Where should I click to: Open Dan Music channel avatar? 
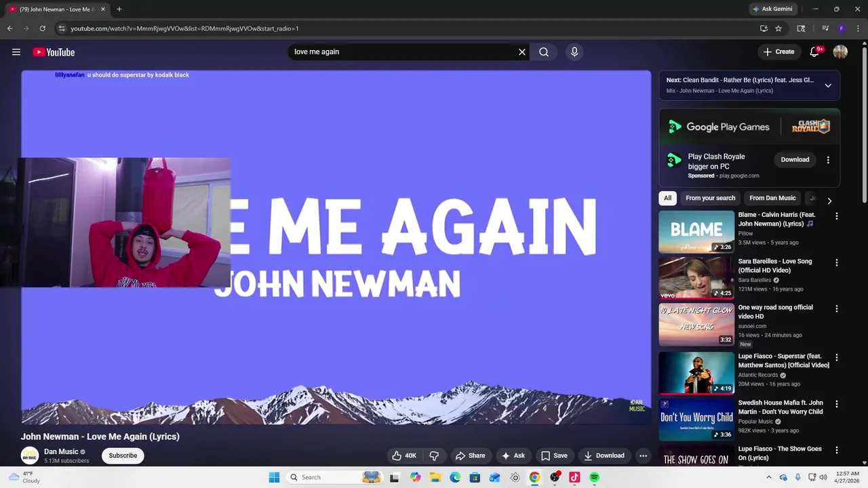point(29,455)
